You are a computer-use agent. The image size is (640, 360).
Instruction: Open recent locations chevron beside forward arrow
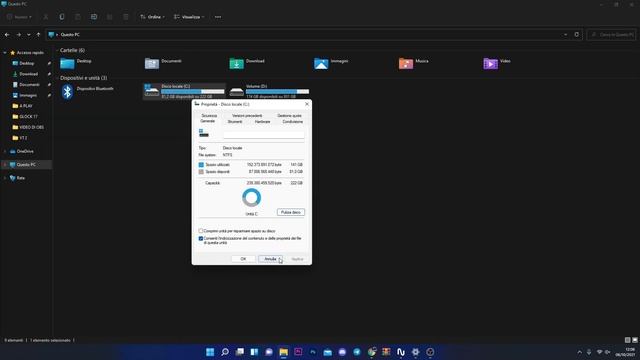(29, 35)
